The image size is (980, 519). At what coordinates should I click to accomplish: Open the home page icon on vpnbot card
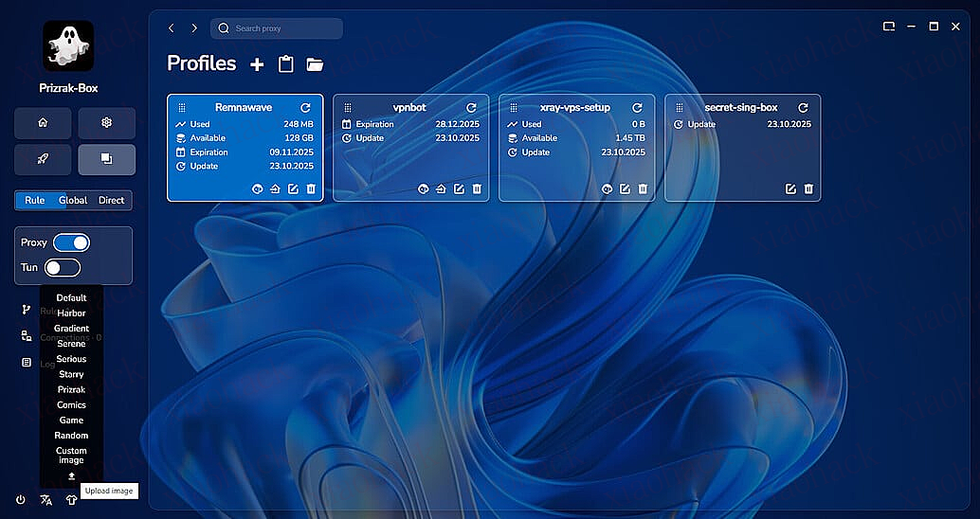(441, 189)
